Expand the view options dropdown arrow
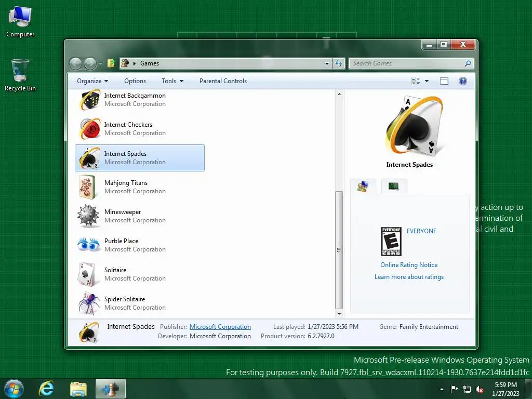 pos(427,81)
